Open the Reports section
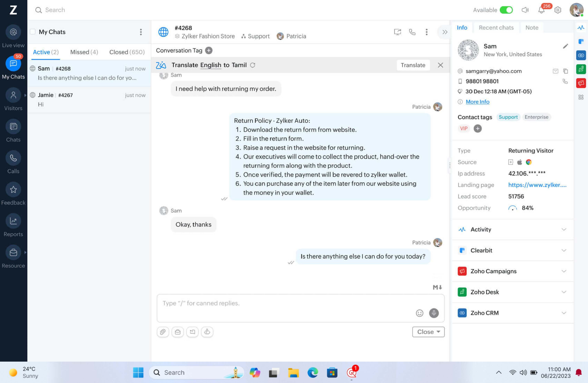588x383 pixels. 13,225
